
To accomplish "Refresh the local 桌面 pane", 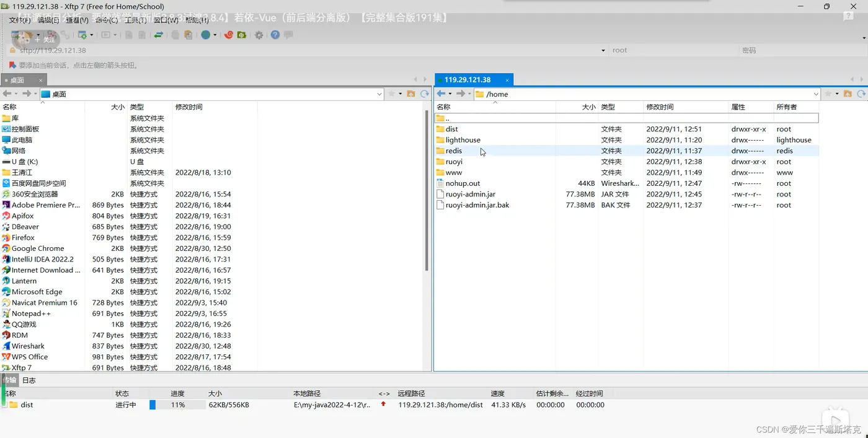I will click(x=425, y=94).
